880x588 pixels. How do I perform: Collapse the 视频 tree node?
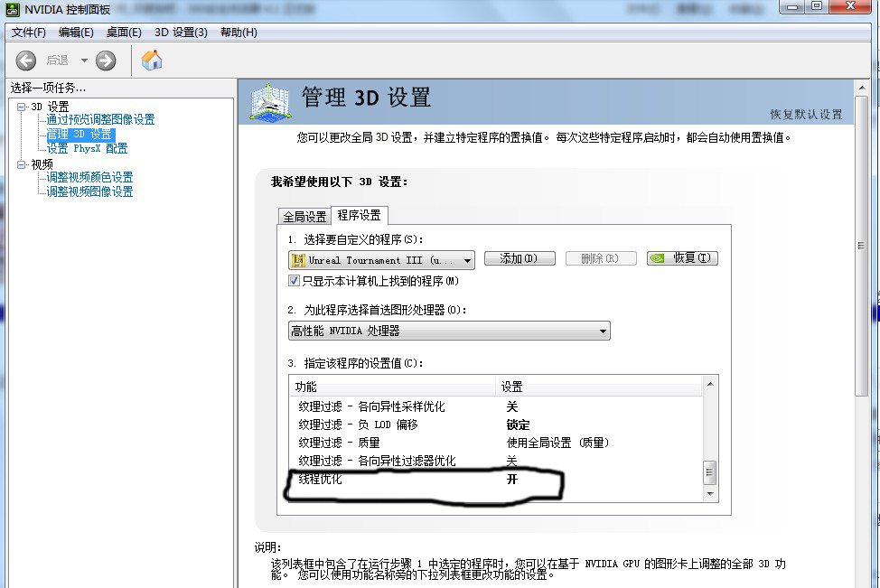tap(22, 164)
